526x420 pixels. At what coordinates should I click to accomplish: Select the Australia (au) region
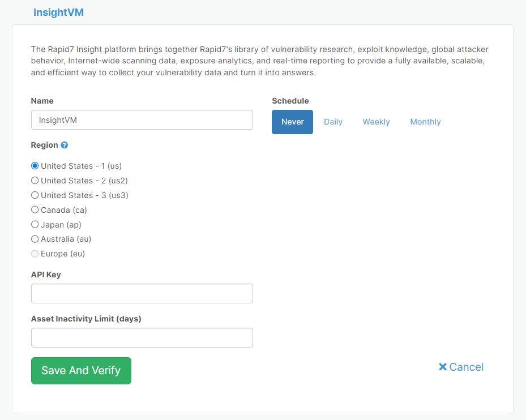pyautogui.click(x=35, y=239)
